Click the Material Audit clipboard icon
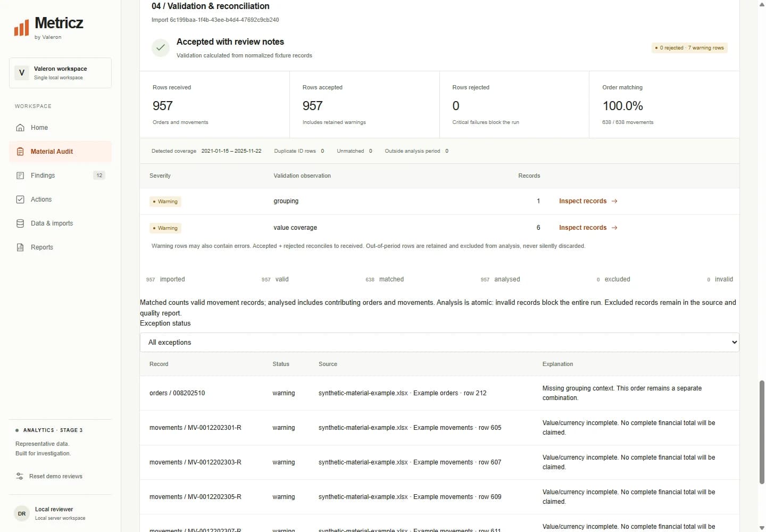766x532 pixels. pos(20,152)
